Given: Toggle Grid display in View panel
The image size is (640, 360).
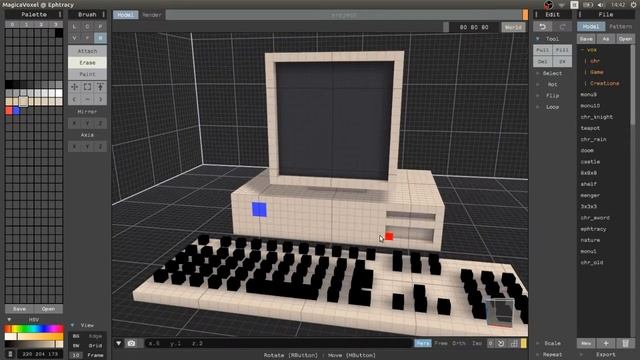Looking at the screenshot, I should point(95,345).
